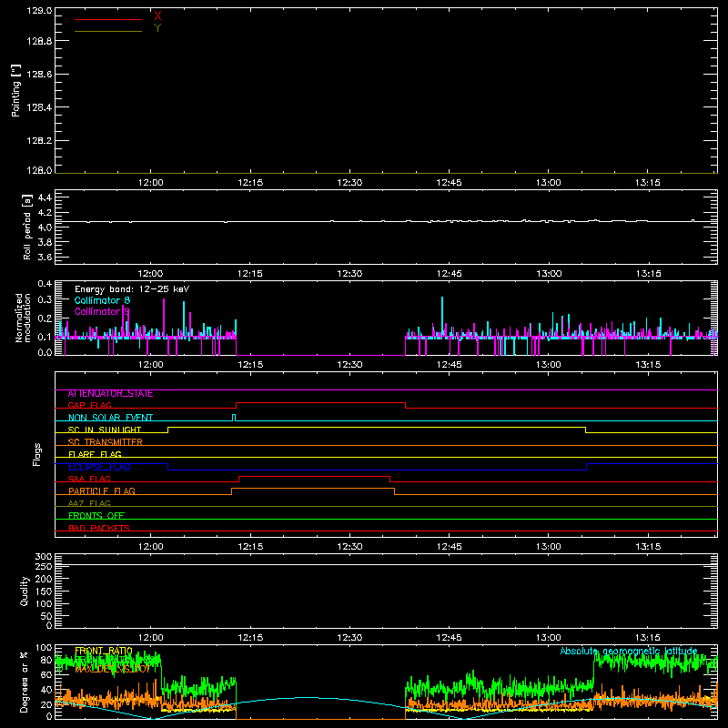The width and height of the screenshot is (728, 728).
Task: Click the NON_SOLAR_EVENT flag label
Action: coord(110,418)
